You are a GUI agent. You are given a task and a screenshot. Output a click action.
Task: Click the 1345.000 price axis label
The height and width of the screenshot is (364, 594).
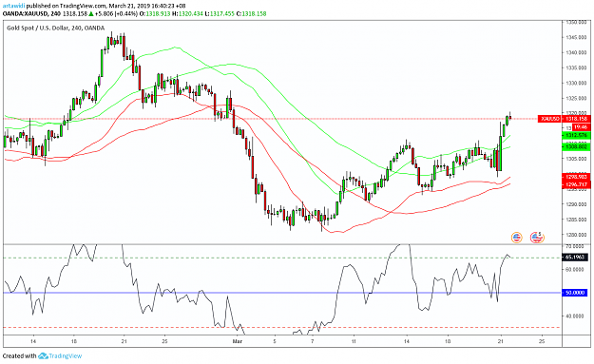pos(576,37)
